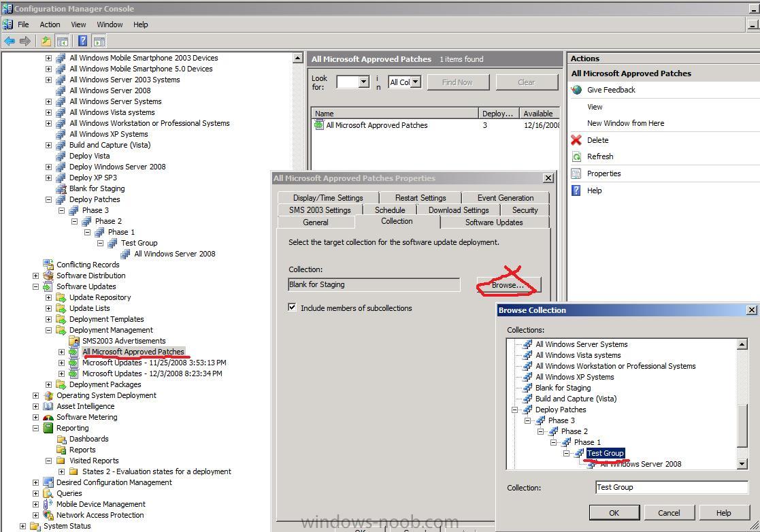Screen dimensions: 760x532
Task: Click the Blank for Staging collection icon in tree
Action: [x=61, y=189]
